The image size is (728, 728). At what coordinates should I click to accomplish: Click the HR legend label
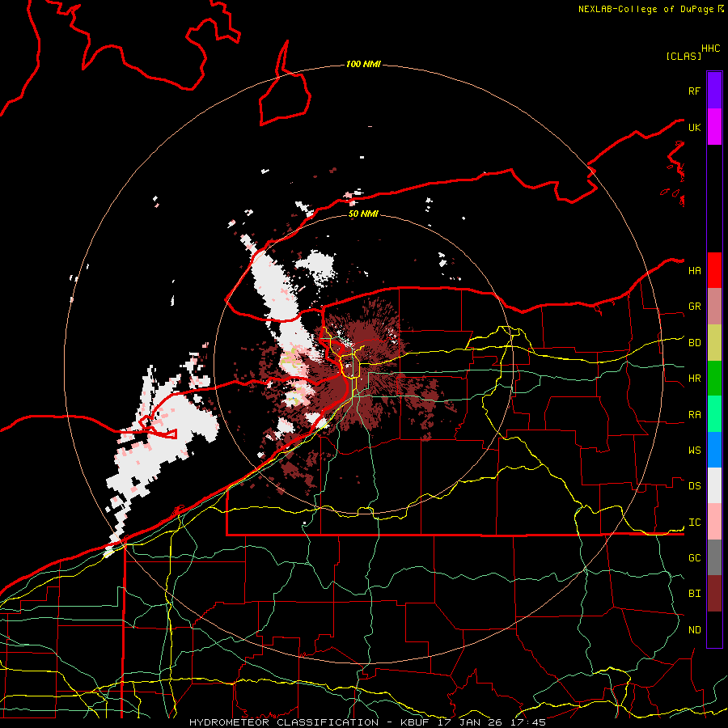click(x=694, y=379)
